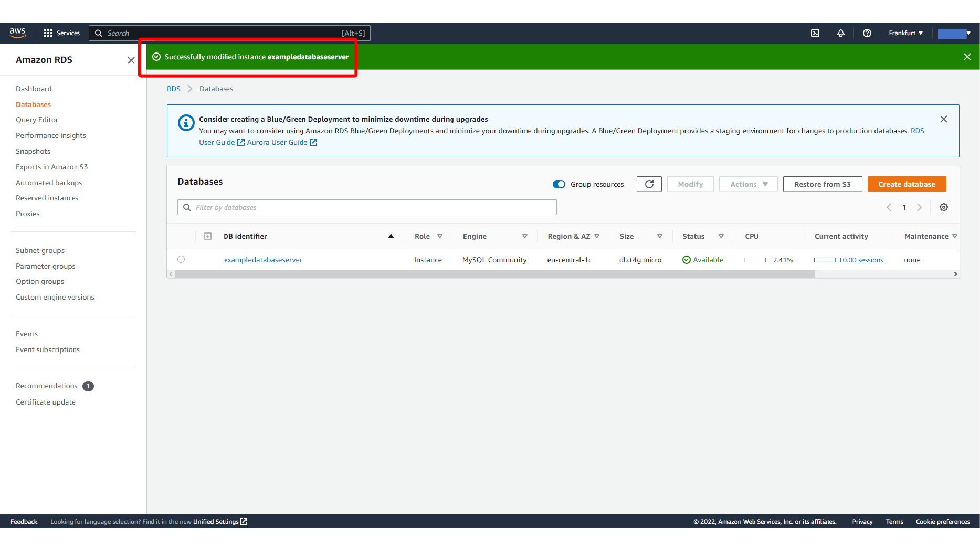Click the CPU usage bar at 2.41%
The width and height of the screenshot is (980, 551).
(x=757, y=260)
